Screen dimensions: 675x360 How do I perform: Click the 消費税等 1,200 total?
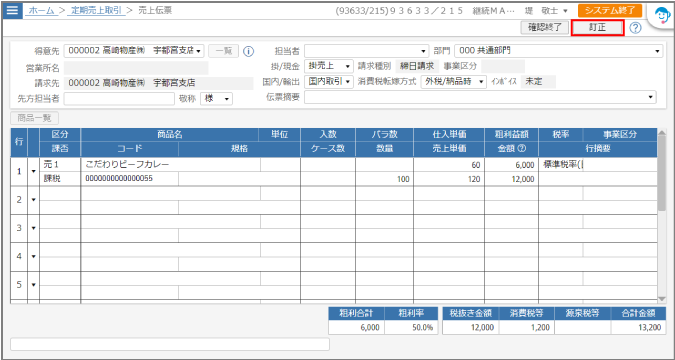[x=527, y=327]
